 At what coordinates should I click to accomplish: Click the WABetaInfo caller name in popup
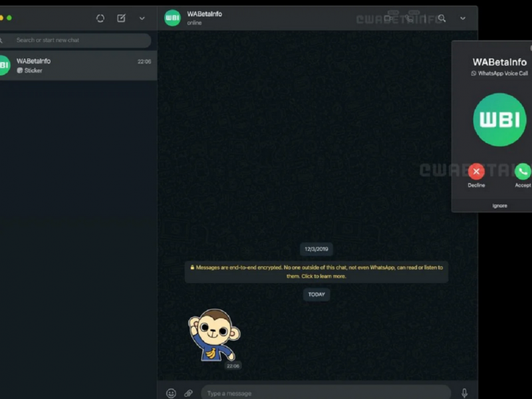click(x=499, y=62)
